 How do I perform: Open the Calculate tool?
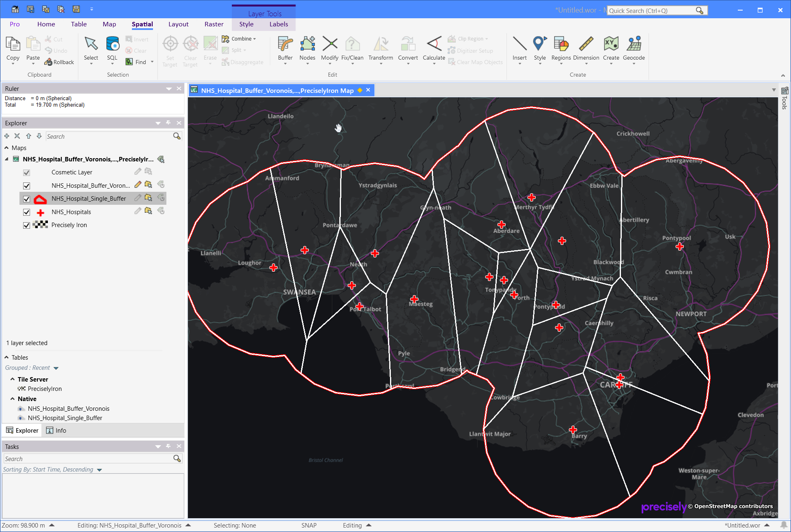[434, 49]
